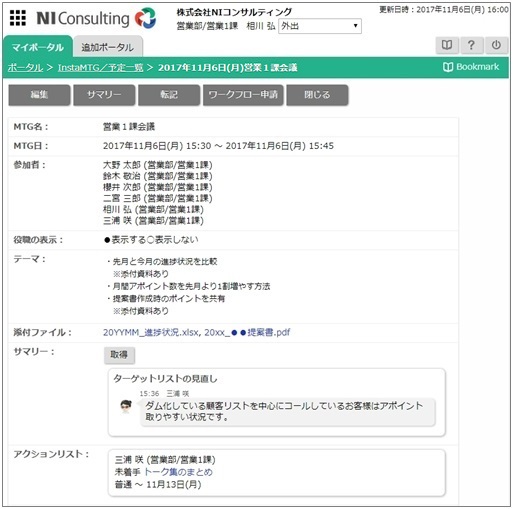Switch to the マイポータル tab
The image size is (514, 509).
(38, 47)
